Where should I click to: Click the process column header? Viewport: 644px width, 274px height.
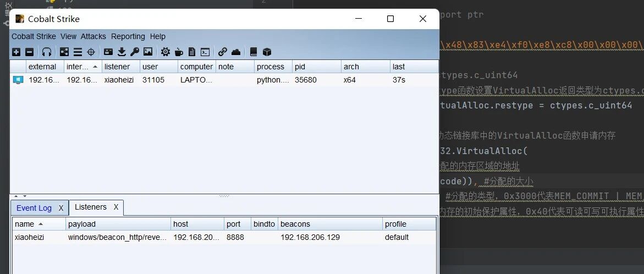coord(273,67)
